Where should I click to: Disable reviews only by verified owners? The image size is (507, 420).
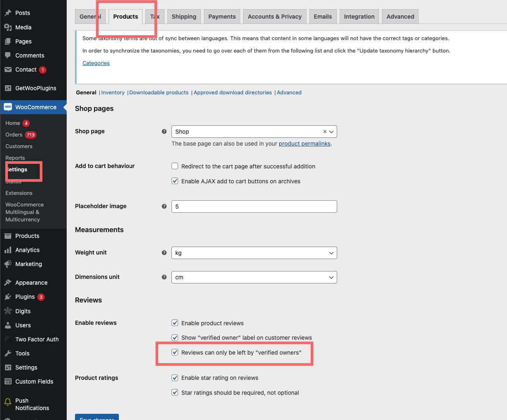click(x=175, y=353)
